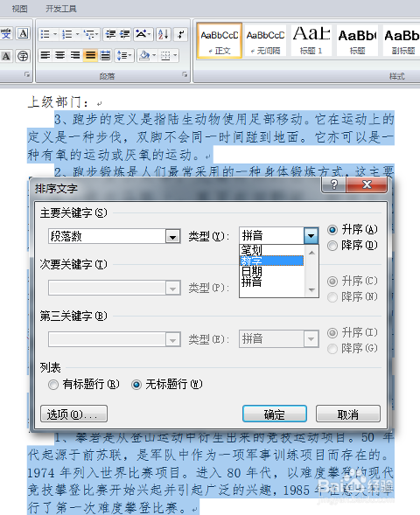420x515 pixels.
Task: Click the distributed alignment icon
Action: coord(105,55)
